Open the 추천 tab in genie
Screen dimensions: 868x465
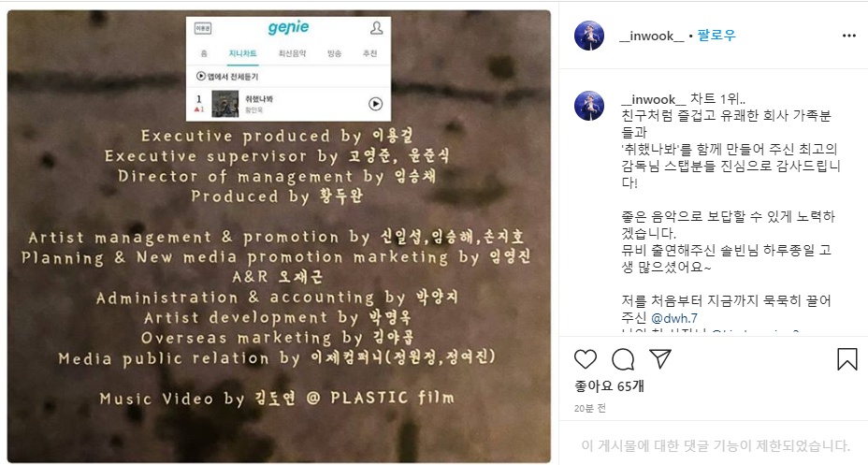point(369,53)
